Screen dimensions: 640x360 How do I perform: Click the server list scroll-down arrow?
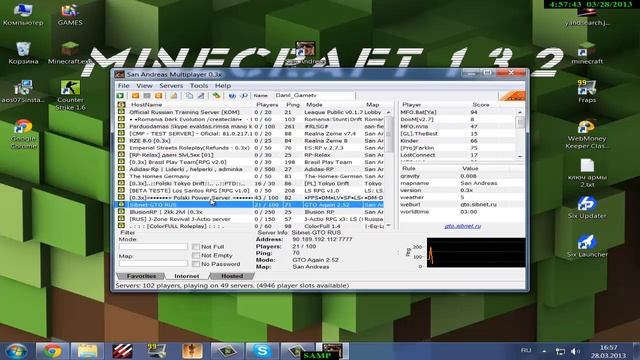pyautogui.click(x=389, y=226)
